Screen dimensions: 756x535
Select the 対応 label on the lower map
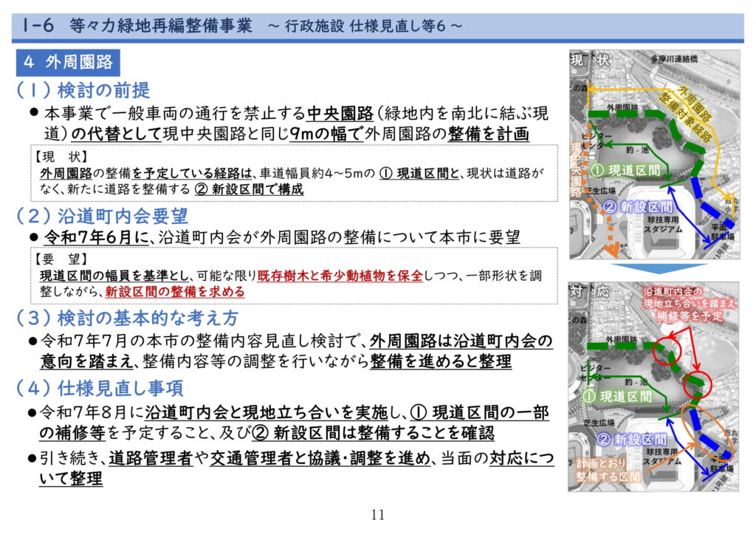click(589, 290)
